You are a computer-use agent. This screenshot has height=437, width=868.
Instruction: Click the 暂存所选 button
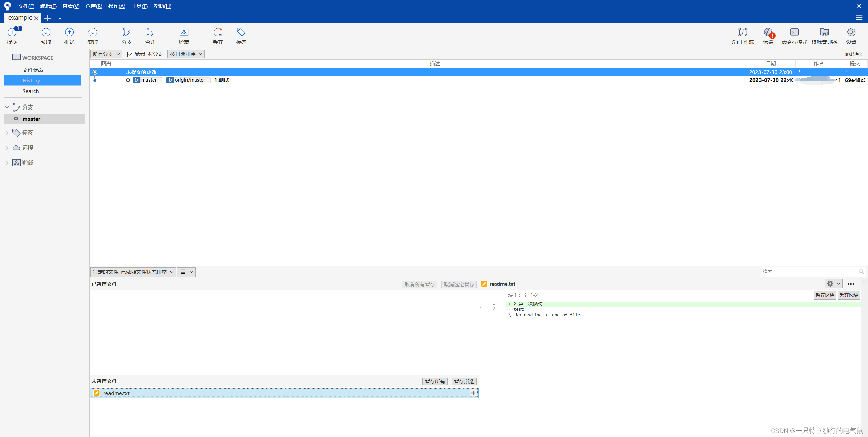pos(464,381)
